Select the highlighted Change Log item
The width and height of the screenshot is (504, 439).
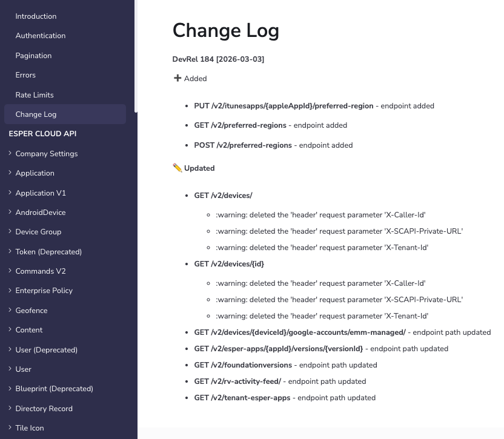pos(36,114)
